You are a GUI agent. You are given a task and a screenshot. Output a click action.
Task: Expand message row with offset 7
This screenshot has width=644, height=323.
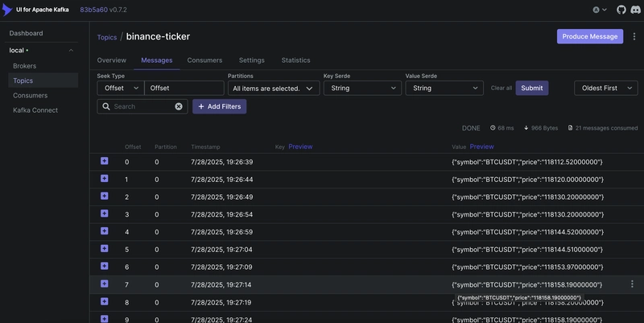click(105, 284)
